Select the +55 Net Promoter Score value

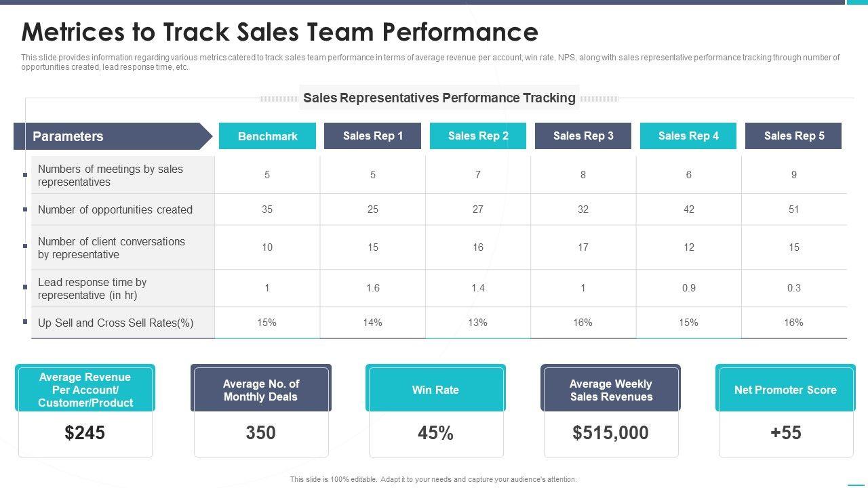(x=786, y=433)
